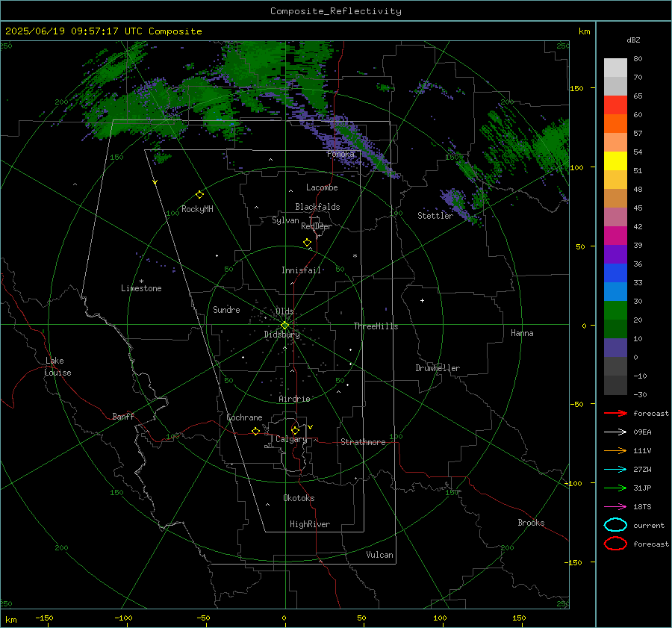Click the red forecast ellipse icon
The height and width of the screenshot is (628, 672).
tap(615, 544)
